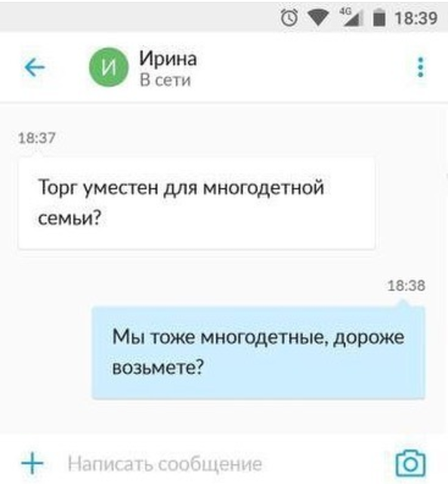This screenshot has height=484, width=448.
Task: Tap the alarm clock status icon
Action: tap(289, 17)
